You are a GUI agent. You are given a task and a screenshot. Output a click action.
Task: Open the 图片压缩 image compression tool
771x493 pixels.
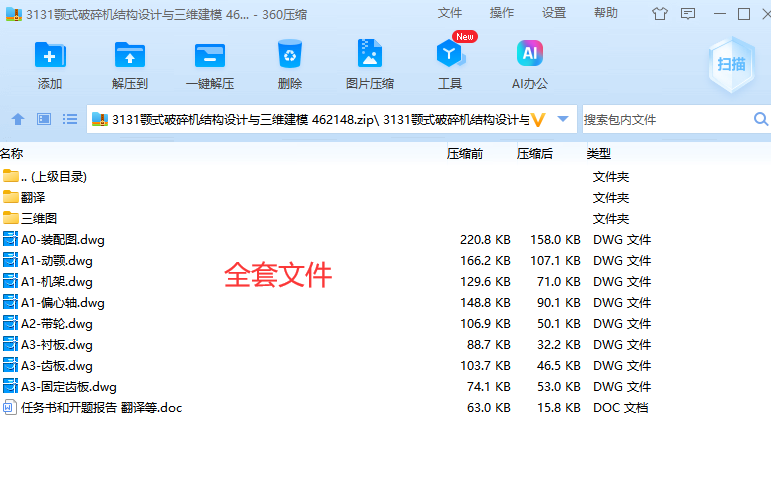pyautogui.click(x=370, y=53)
